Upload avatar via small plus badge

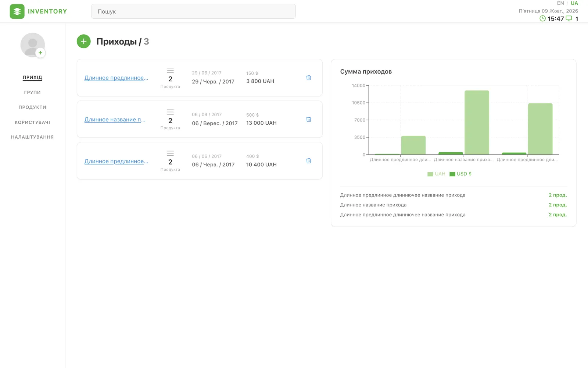tap(40, 53)
